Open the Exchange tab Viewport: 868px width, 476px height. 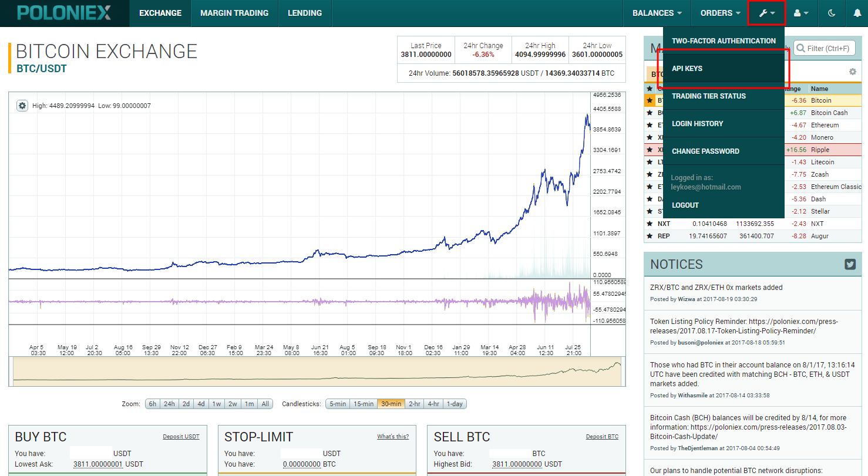pos(160,13)
